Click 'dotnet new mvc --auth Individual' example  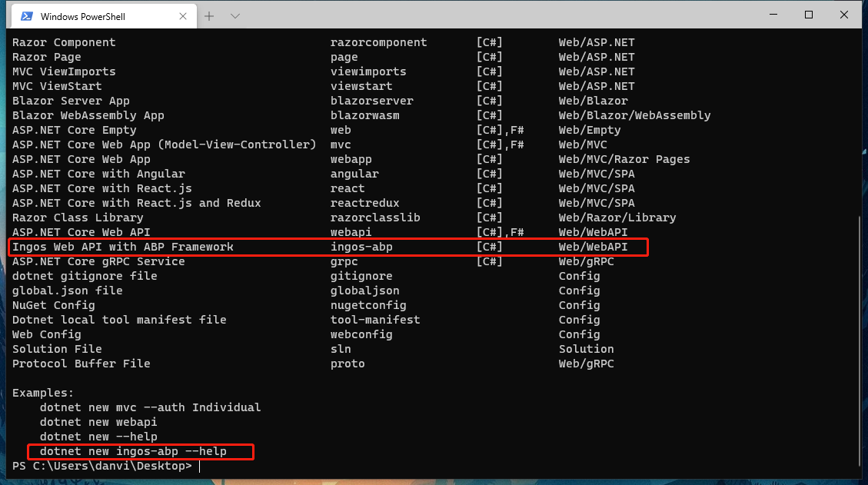(150, 407)
